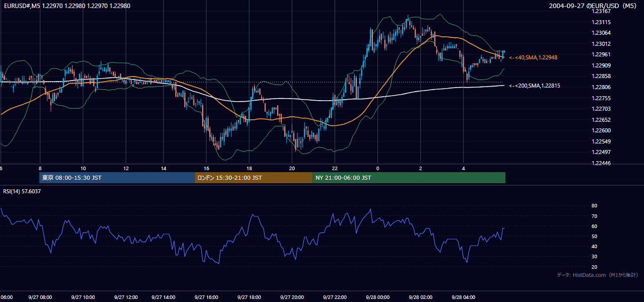Click price axis value 1.22600

(601, 130)
